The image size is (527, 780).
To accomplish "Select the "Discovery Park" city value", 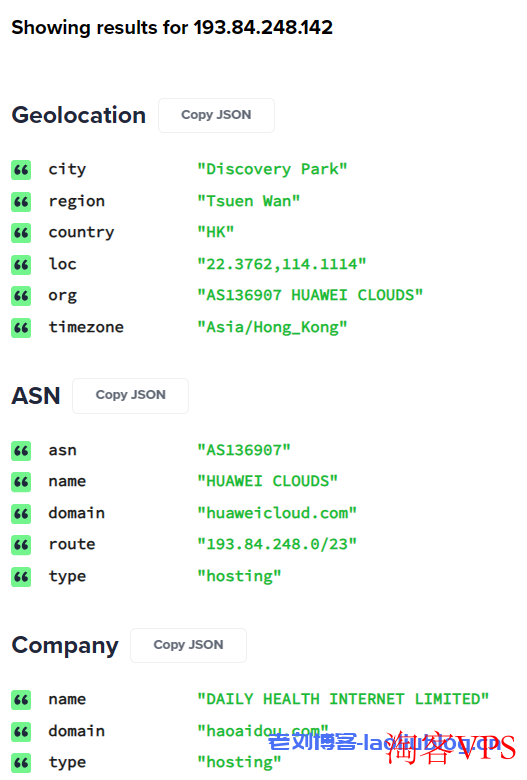I will (272, 170).
